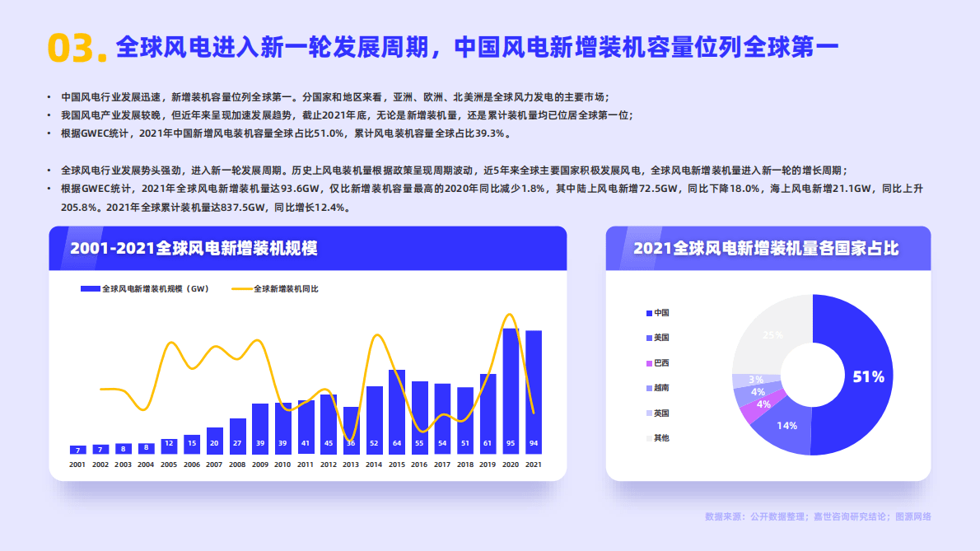Select the 美国 legend marker

[x=650, y=338]
